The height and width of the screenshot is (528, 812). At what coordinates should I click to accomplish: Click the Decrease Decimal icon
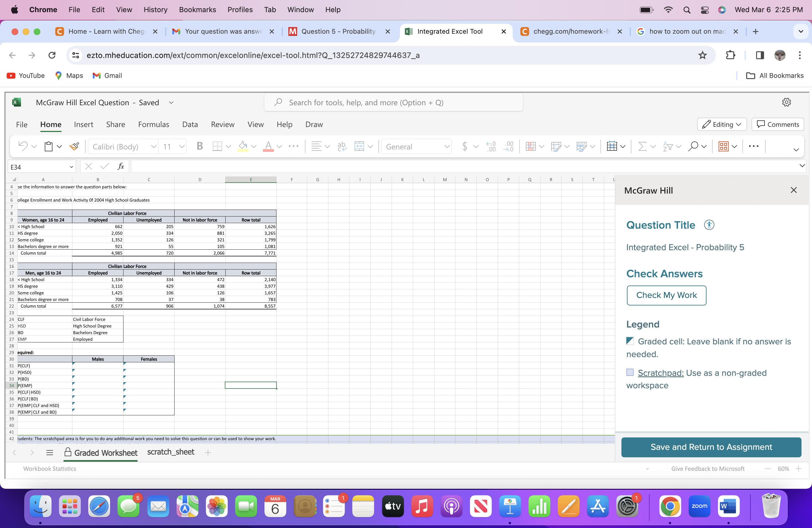pos(508,146)
